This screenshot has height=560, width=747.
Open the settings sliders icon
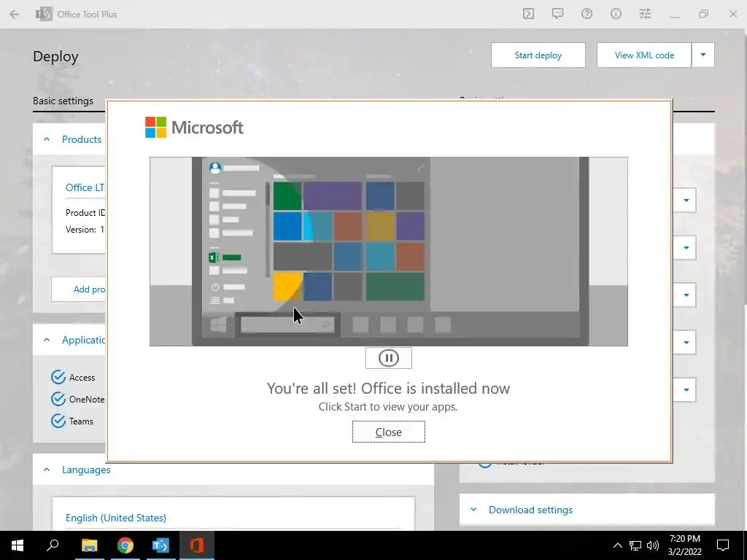pos(645,14)
